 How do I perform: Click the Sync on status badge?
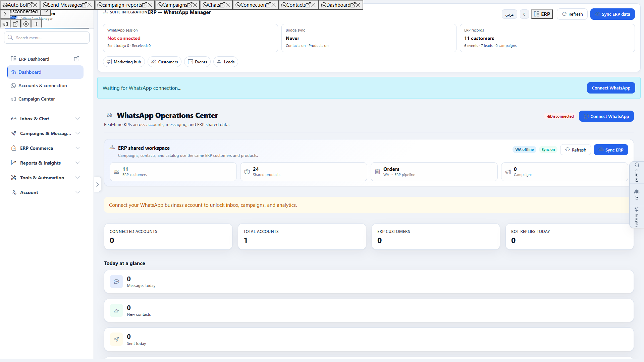pyautogui.click(x=548, y=150)
